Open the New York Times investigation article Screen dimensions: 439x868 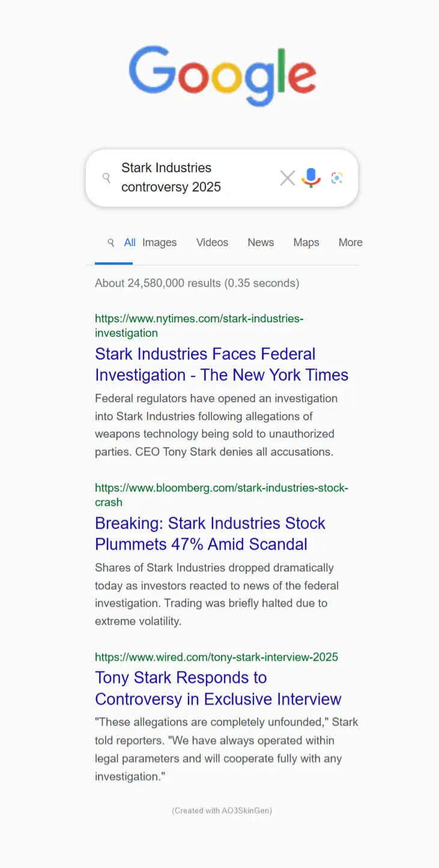(222, 364)
